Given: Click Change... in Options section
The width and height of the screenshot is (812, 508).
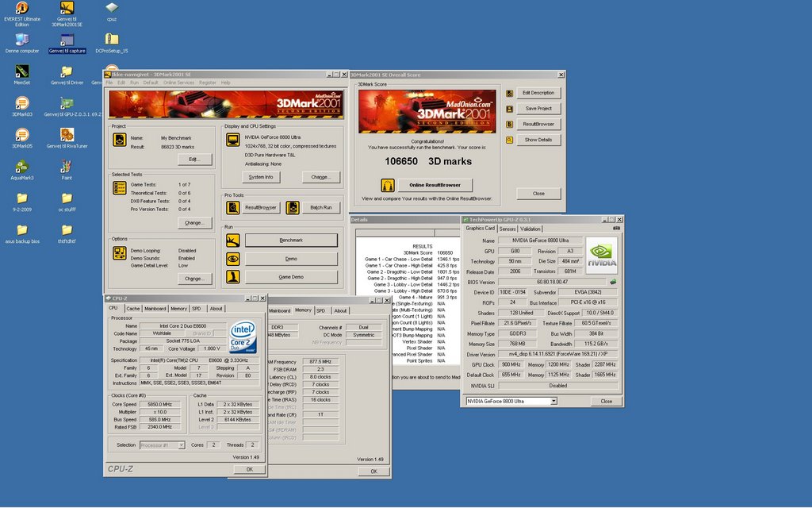Looking at the screenshot, I should click(195, 279).
